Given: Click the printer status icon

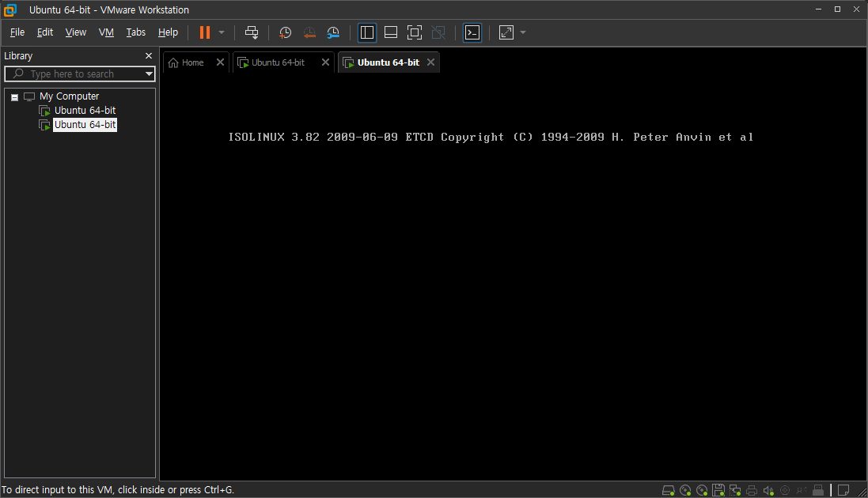Looking at the screenshot, I should point(752,490).
